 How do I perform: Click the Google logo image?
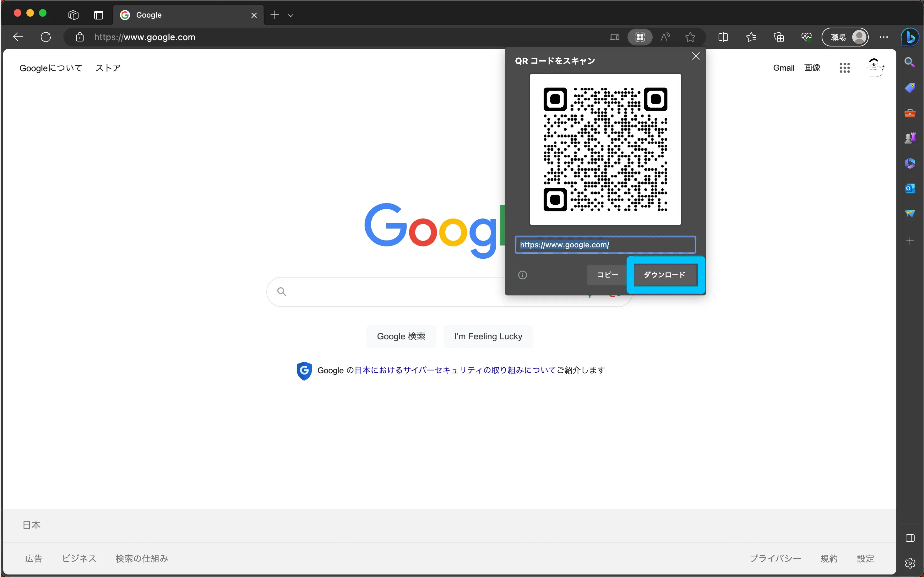(x=434, y=230)
